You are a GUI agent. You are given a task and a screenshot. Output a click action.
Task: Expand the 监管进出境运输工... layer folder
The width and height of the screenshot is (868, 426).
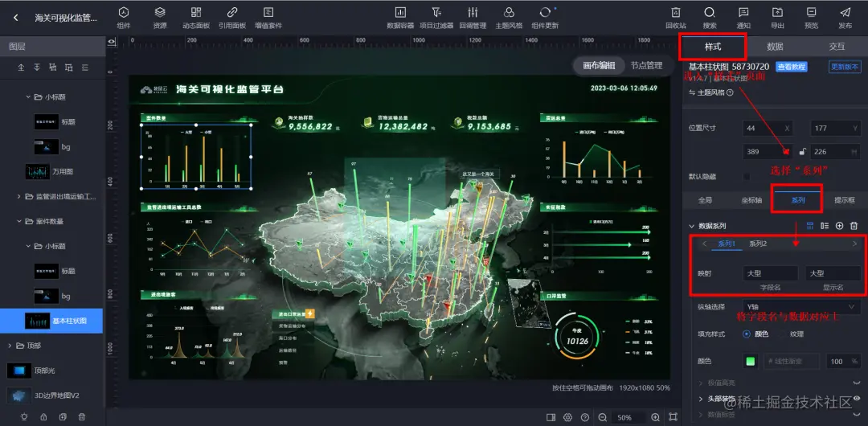pyautogui.click(x=18, y=196)
